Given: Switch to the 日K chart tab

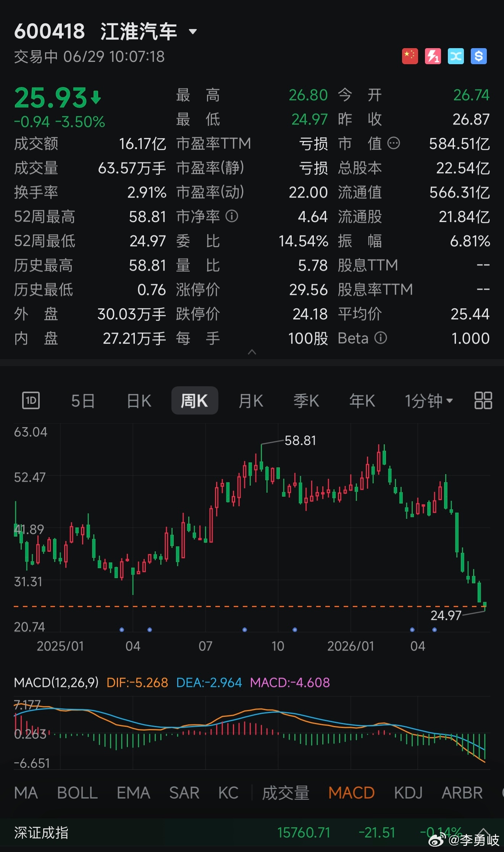Looking at the screenshot, I should pos(139,401).
